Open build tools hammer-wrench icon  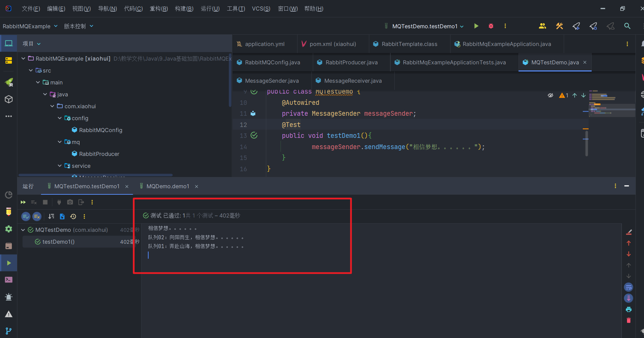coord(559,26)
